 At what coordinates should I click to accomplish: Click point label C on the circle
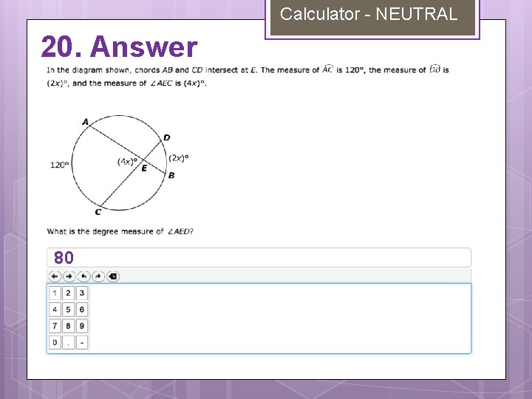point(98,212)
